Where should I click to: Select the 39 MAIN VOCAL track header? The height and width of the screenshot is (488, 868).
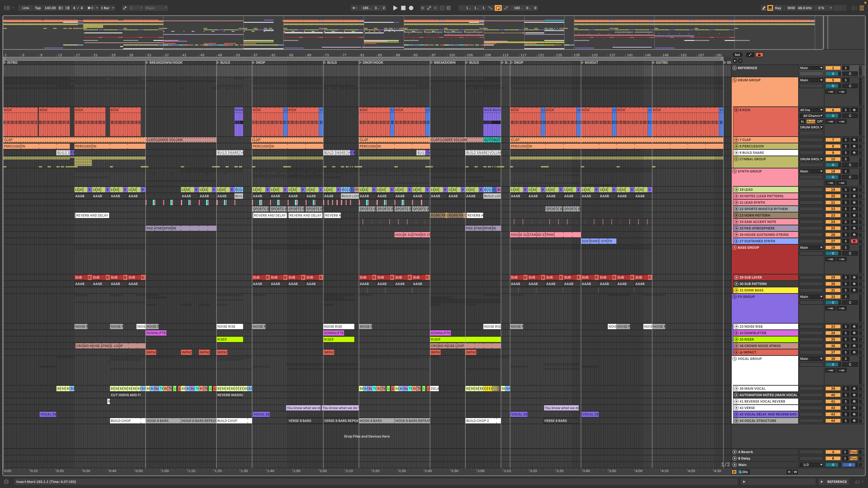click(x=766, y=388)
